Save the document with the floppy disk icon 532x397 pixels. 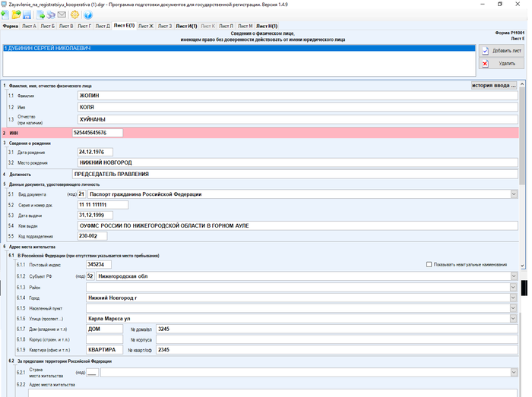[x=27, y=14]
